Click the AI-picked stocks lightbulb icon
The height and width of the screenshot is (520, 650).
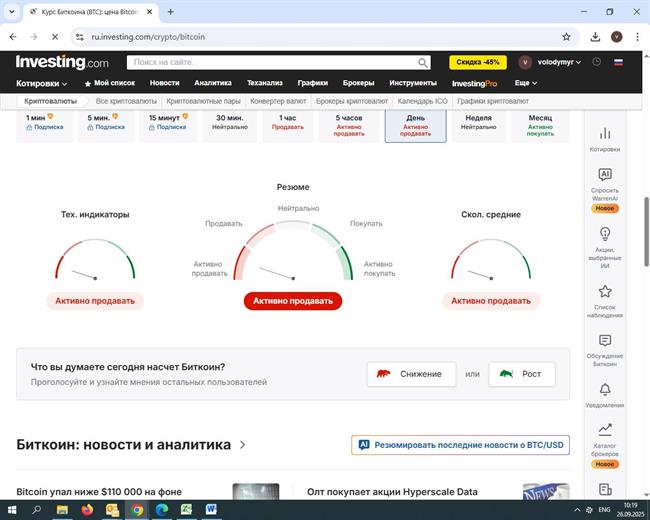(x=604, y=233)
